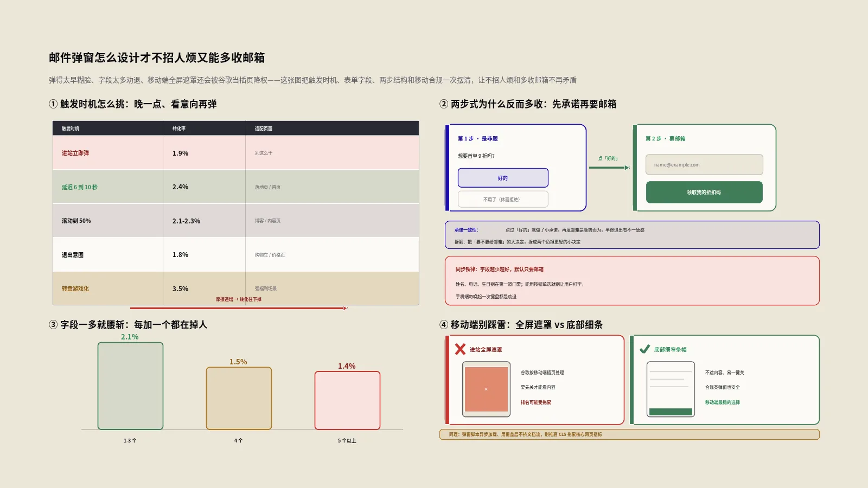Click the red 排名可能受拖累 line
868x488 pixels.
pyautogui.click(x=535, y=402)
